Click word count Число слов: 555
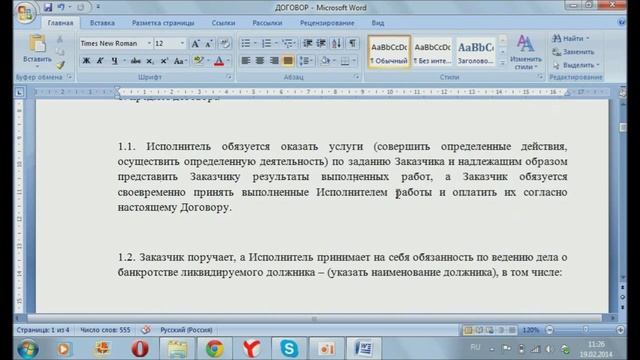The width and height of the screenshot is (640, 360). coord(105,330)
